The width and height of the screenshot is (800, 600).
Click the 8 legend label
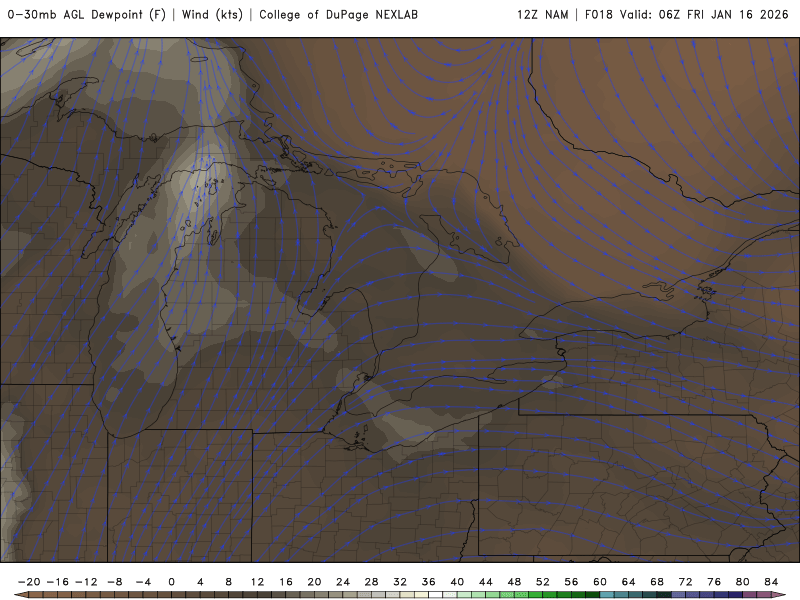229,582
